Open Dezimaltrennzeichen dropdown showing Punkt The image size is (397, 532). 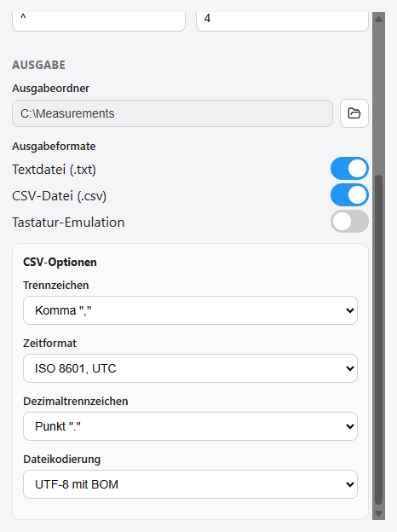click(190, 426)
